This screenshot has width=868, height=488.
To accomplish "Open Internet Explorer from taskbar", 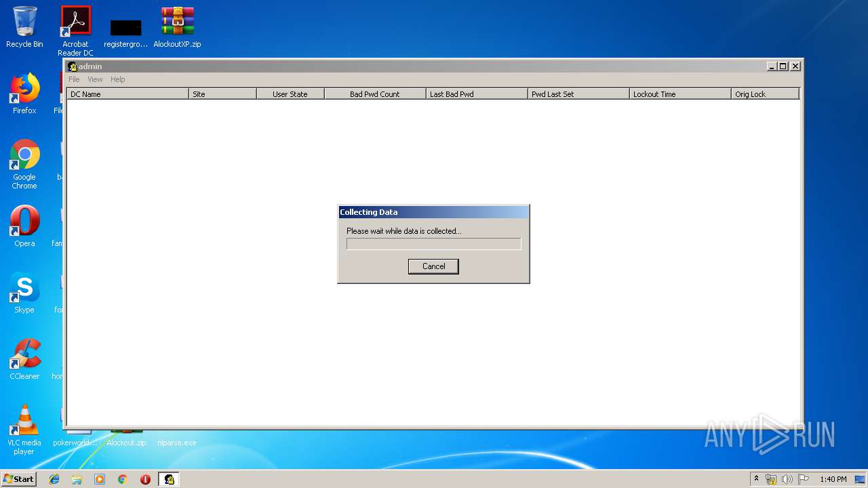I will pos(54,479).
